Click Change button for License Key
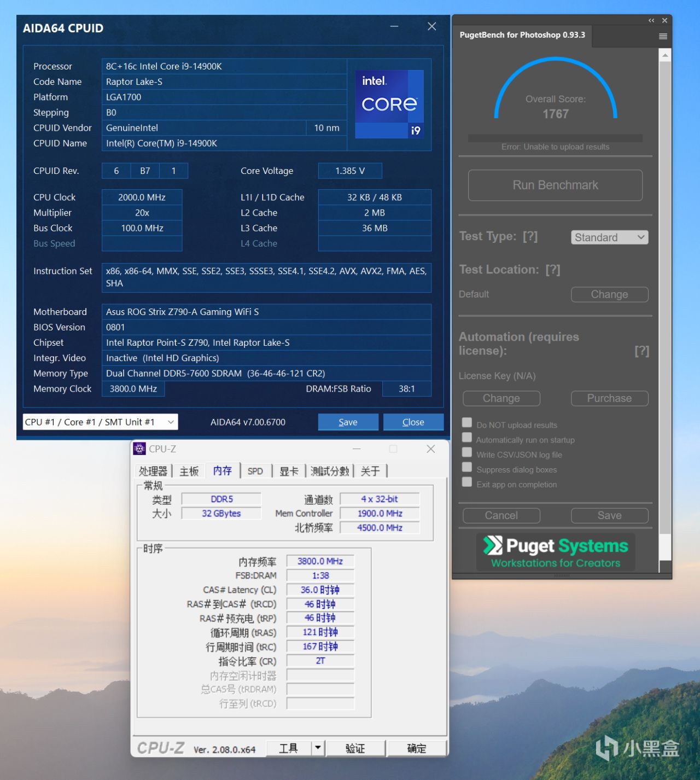 pyautogui.click(x=501, y=398)
